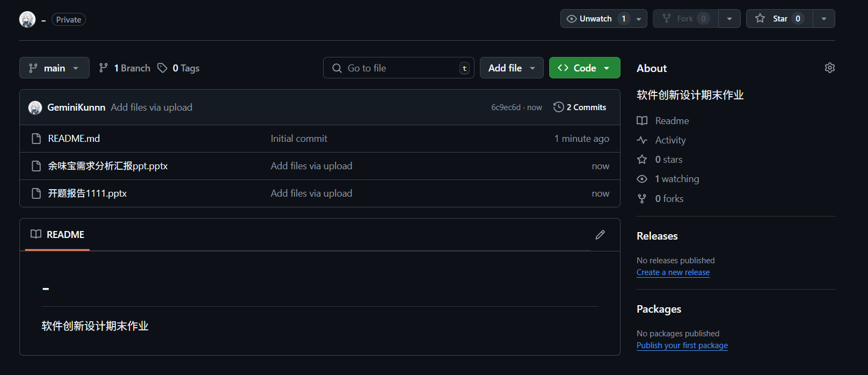The width and height of the screenshot is (868, 375).
Task: Expand the Add file dropdown
Action: (512, 68)
